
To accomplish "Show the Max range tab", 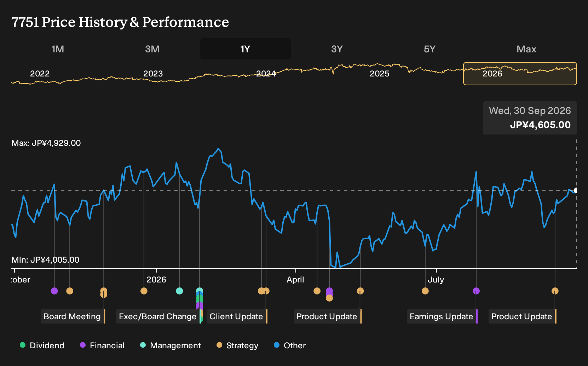I will pos(526,49).
